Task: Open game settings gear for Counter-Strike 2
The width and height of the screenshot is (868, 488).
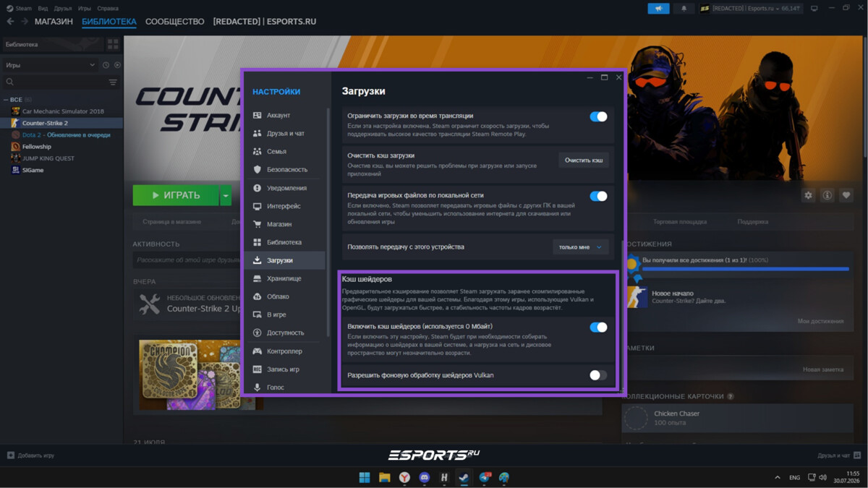Action: click(809, 195)
